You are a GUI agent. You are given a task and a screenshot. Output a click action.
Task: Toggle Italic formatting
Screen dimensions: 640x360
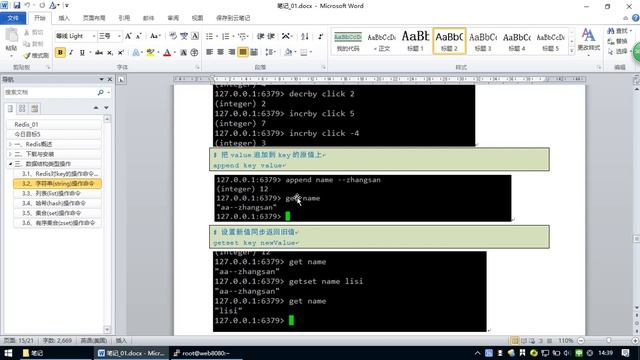(71, 53)
